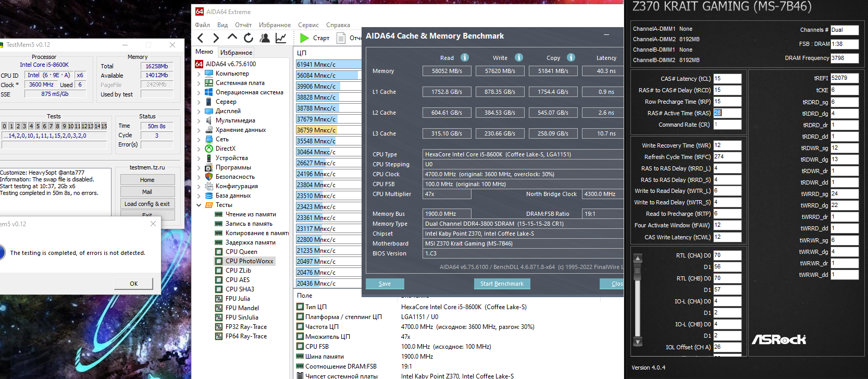Screen dimensions: 868x379
Task: Click the AIDA64 v6.75.6100 root icon
Action: coord(199,64)
